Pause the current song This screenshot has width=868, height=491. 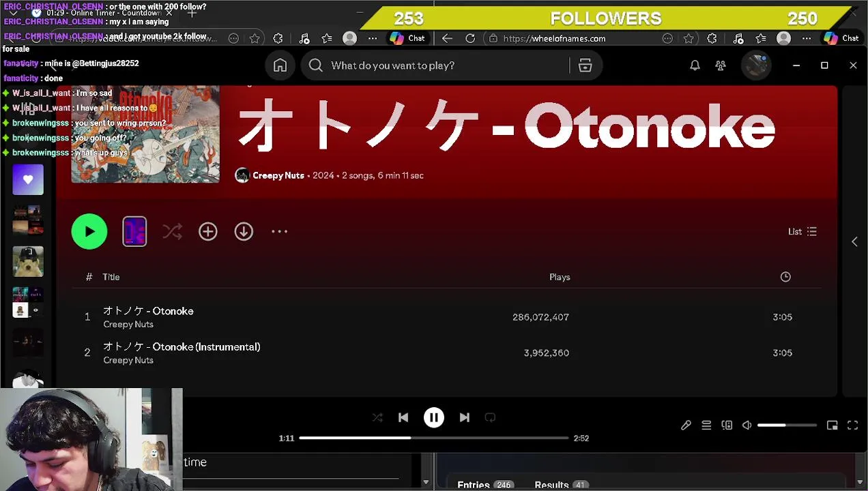coord(434,417)
